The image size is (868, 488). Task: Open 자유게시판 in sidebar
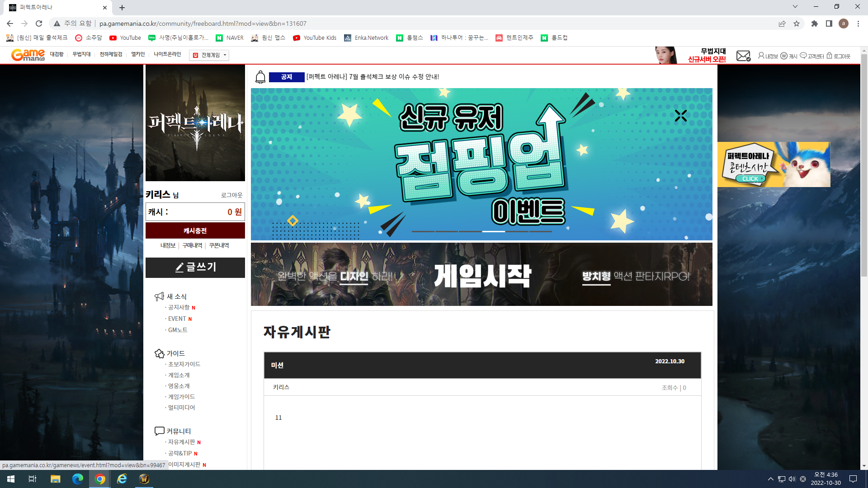click(x=181, y=442)
